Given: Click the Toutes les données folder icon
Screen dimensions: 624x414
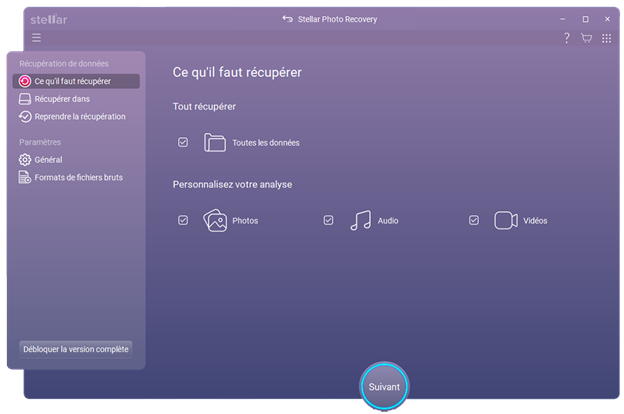Looking at the screenshot, I should [x=214, y=142].
